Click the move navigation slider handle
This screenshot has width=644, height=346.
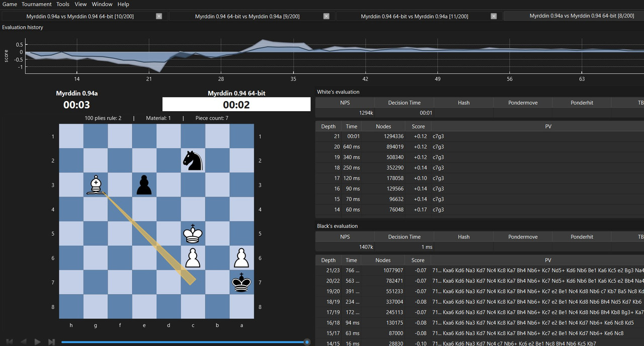click(307, 342)
